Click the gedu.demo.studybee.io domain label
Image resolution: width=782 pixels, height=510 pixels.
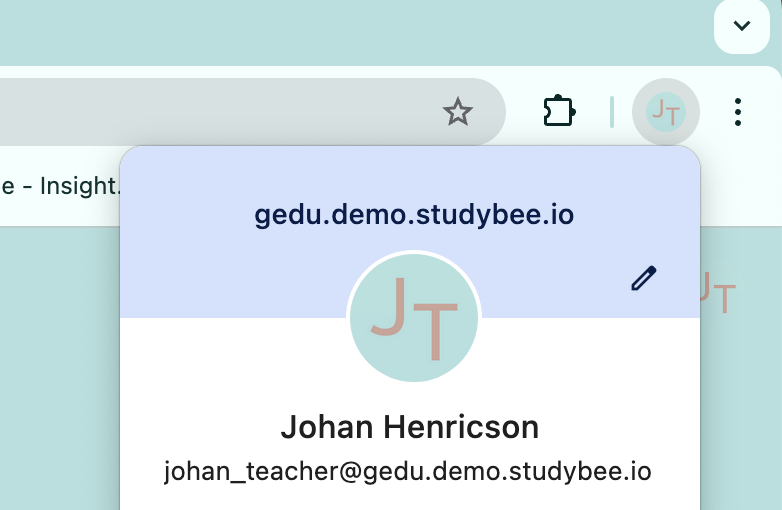tap(414, 214)
